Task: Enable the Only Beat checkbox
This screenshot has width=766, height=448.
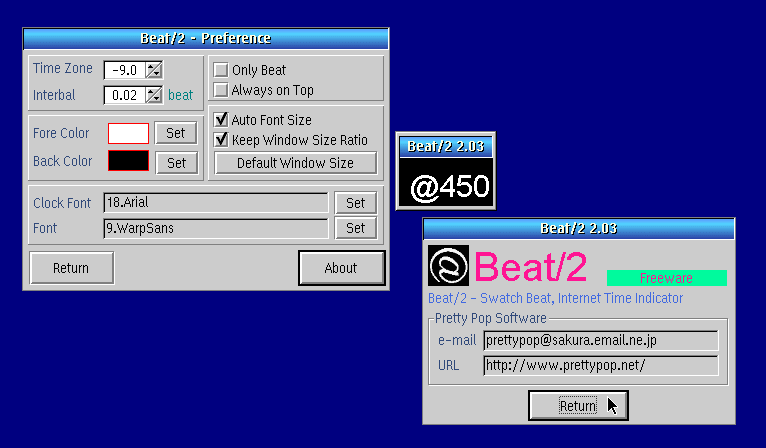Action: pos(221,70)
